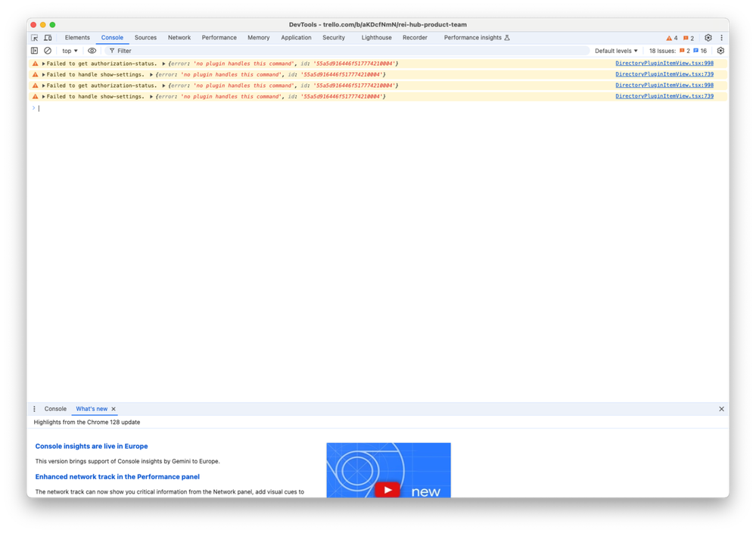Expand the first authorization-status warning message
The width and height of the screenshot is (756, 533).
[x=43, y=64]
